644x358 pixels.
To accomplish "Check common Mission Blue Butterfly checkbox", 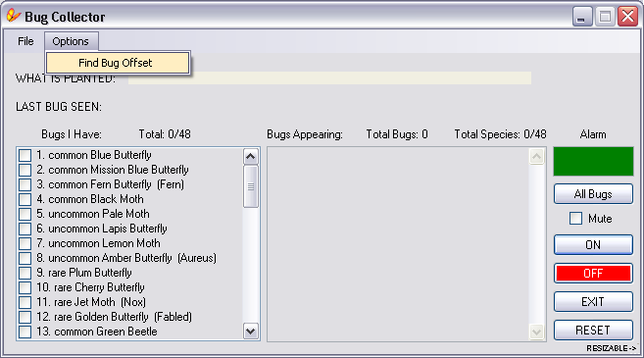I will pos(25,170).
